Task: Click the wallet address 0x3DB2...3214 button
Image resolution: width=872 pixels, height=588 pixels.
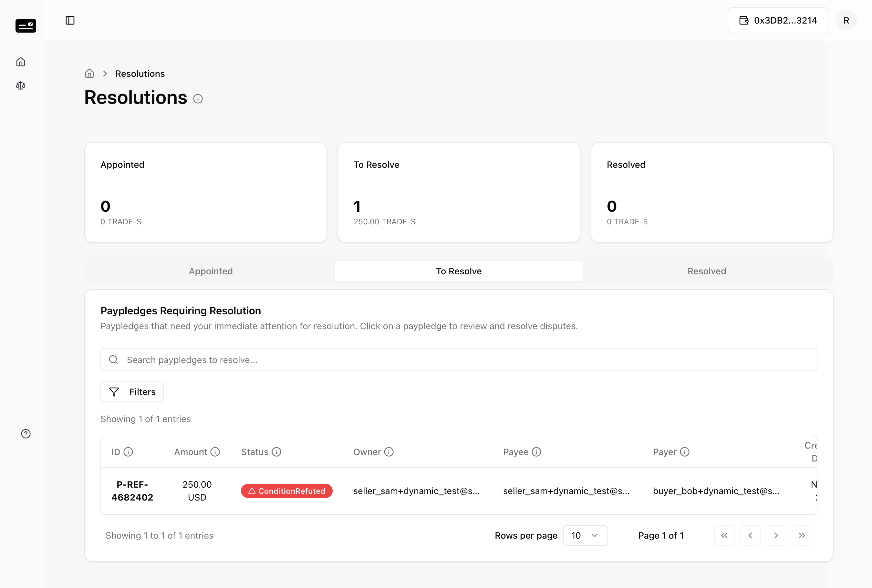Action: pyautogui.click(x=778, y=20)
